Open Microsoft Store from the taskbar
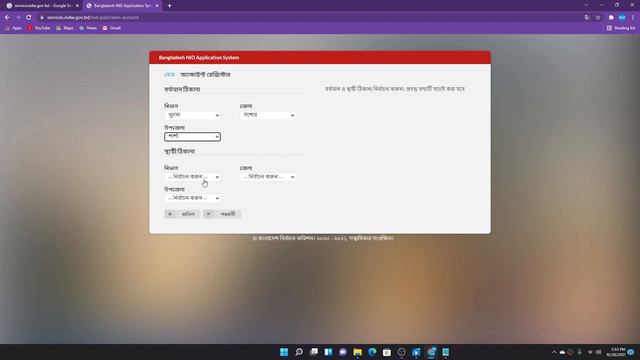This screenshot has width=640, height=360. click(387, 352)
